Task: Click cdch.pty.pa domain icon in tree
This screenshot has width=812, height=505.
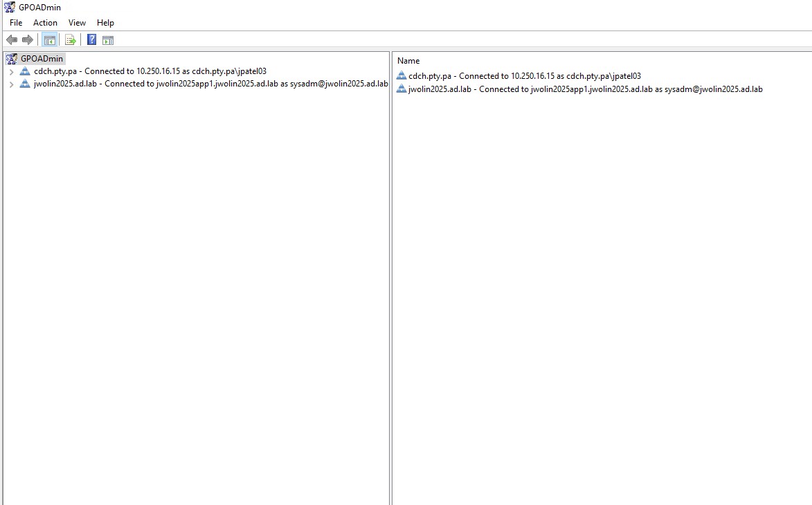Action: pos(26,71)
